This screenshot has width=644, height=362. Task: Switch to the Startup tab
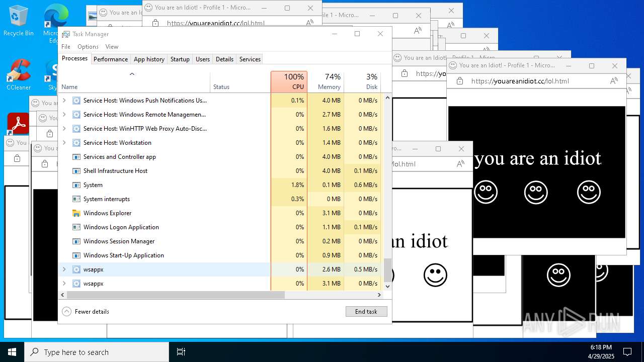180,59
